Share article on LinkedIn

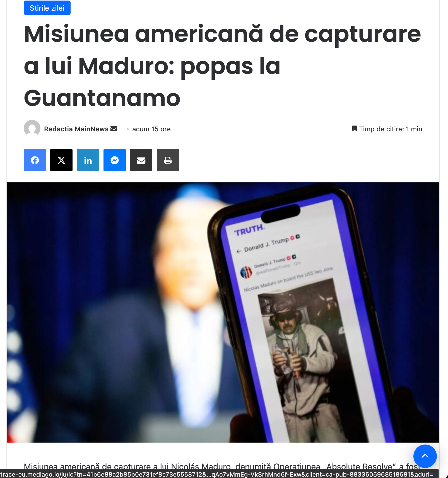pyautogui.click(x=88, y=160)
